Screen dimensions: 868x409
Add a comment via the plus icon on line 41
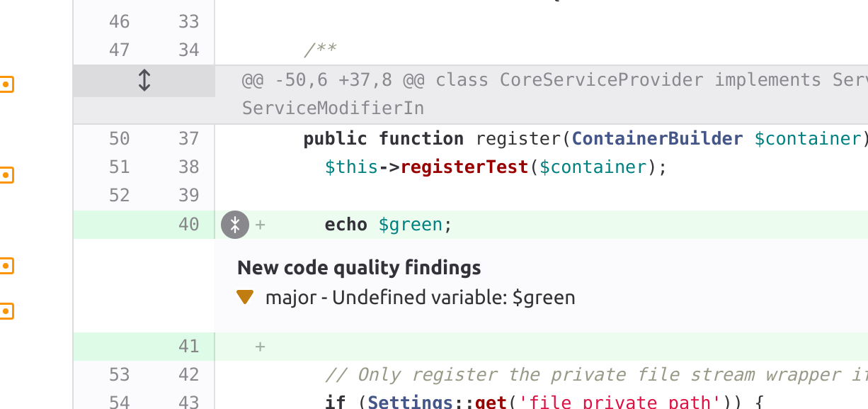point(260,347)
